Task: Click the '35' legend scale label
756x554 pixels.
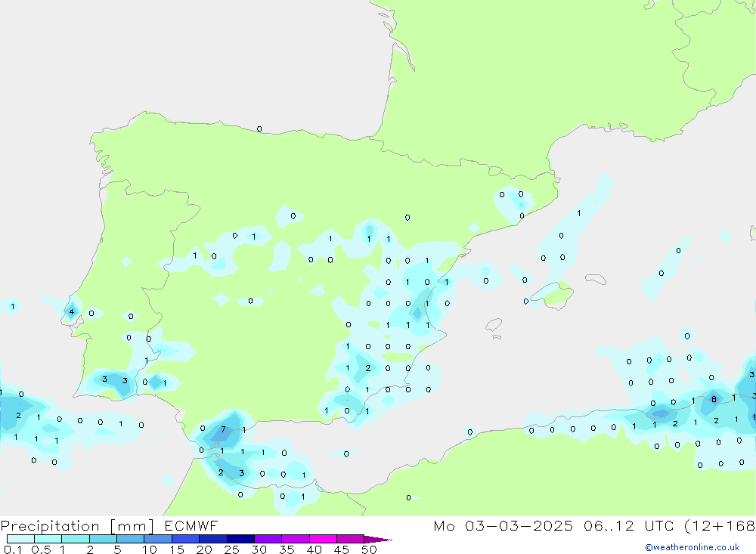Action: [287, 549]
